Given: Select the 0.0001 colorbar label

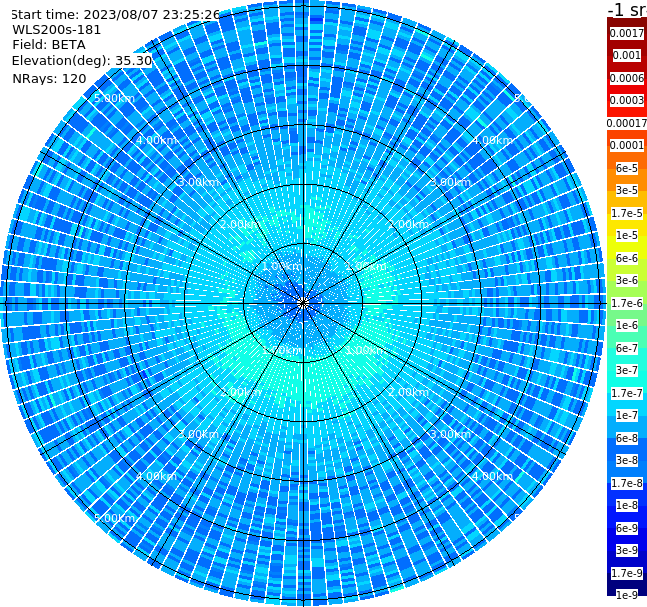Looking at the screenshot, I should pyautogui.click(x=627, y=145).
